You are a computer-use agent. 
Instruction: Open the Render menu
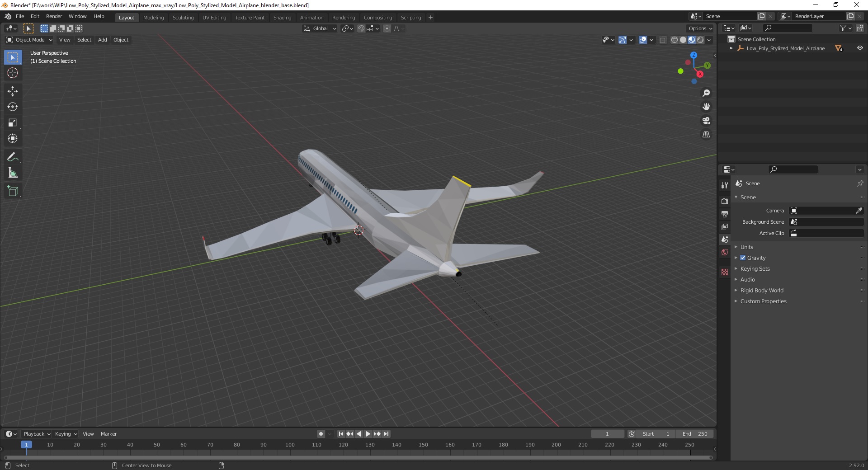click(54, 16)
